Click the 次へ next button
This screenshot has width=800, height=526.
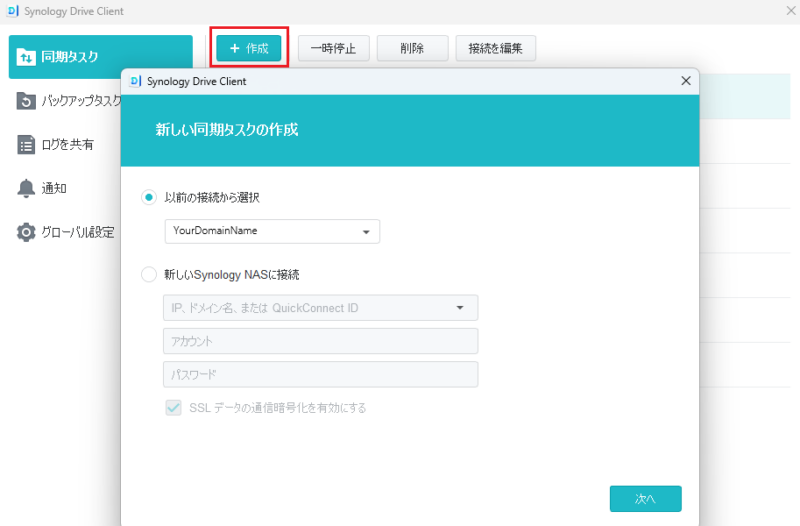pyautogui.click(x=645, y=498)
